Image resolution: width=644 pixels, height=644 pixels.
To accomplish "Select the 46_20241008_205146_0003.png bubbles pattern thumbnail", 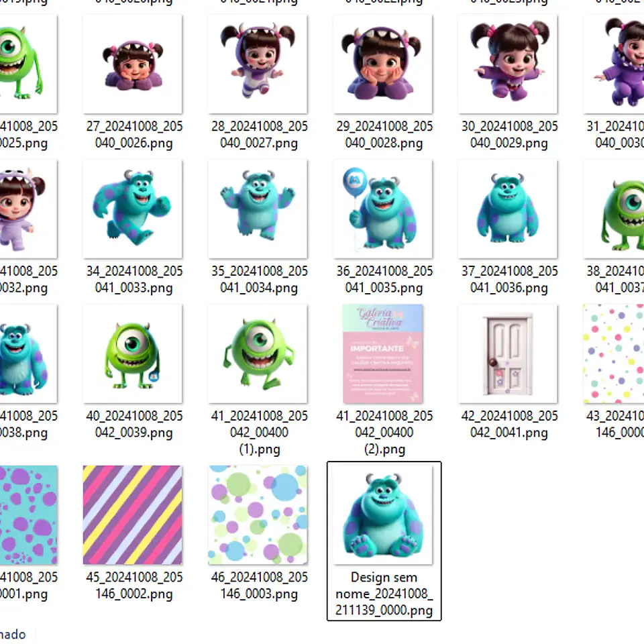I will tap(258, 515).
